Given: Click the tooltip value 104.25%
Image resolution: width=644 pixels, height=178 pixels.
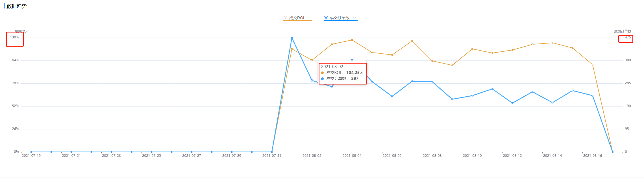Looking at the screenshot, I should click(355, 73).
